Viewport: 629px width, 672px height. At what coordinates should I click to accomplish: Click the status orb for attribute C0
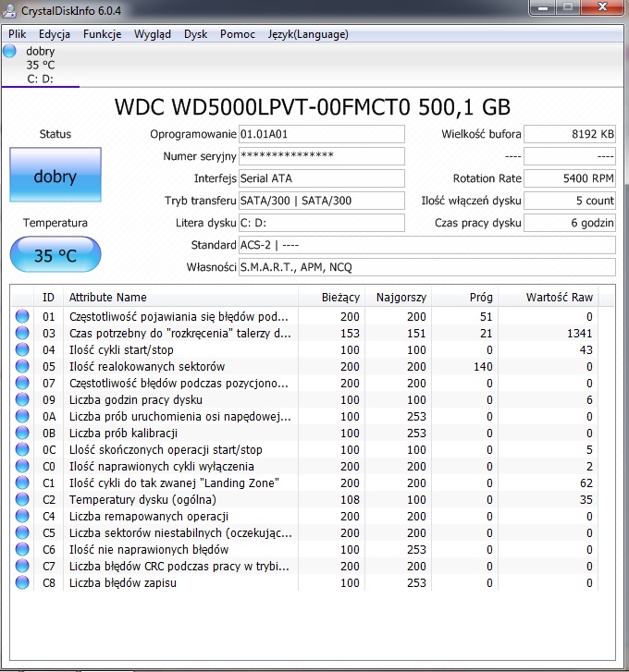(x=22, y=466)
